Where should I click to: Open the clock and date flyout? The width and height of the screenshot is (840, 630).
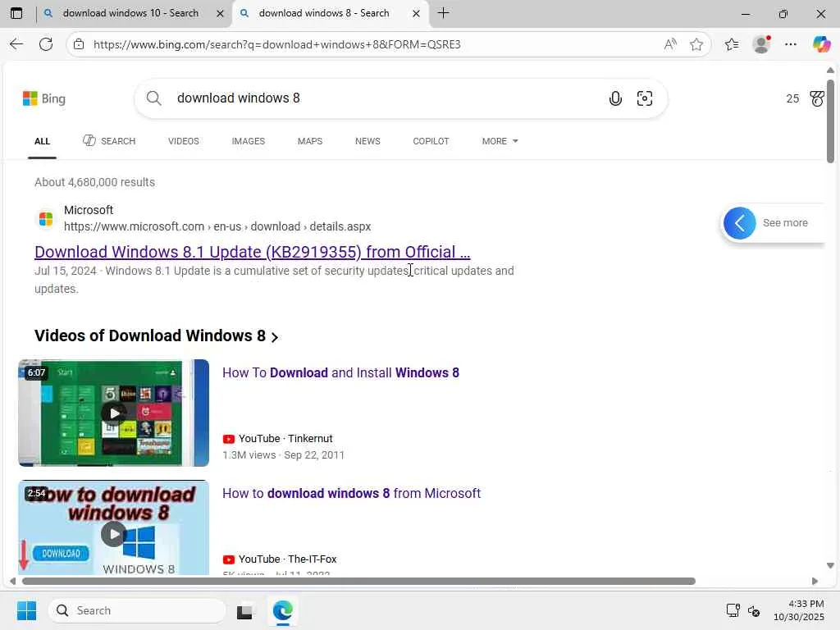pyautogui.click(x=799, y=610)
